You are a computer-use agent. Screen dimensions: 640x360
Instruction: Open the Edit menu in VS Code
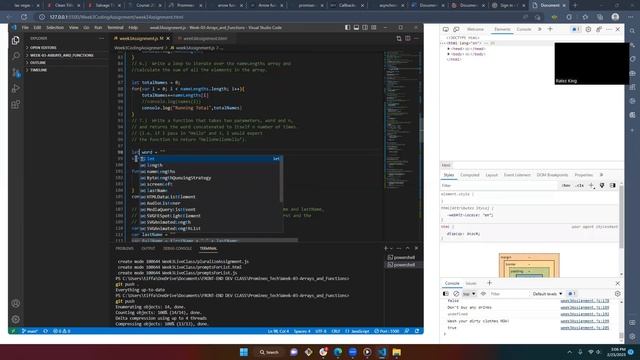pos(37,27)
